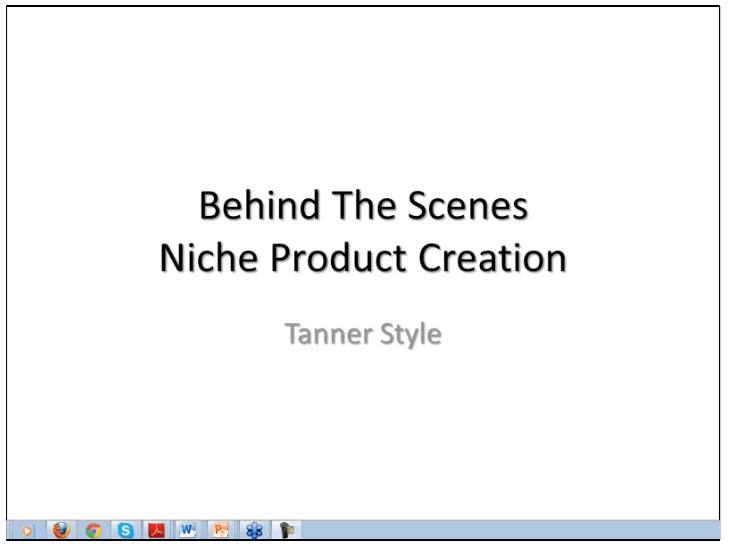Open Windows Media Player from taskbar
This screenshot has width=729, height=552.
pos(27,530)
